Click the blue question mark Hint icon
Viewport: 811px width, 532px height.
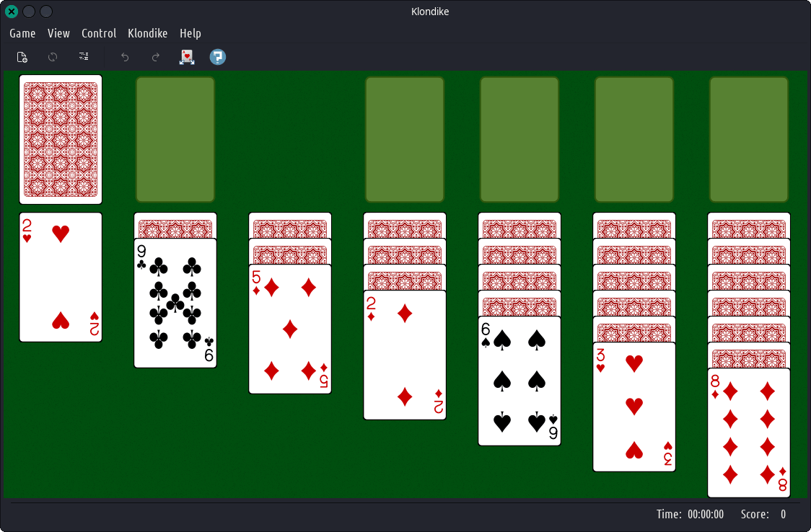(x=218, y=57)
